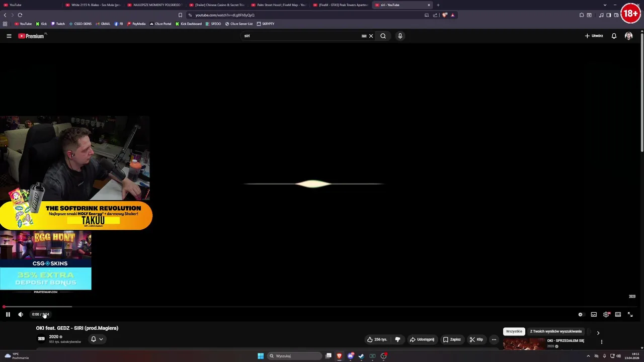
Task: Open the on-screen keyboard icon in search box
Action: 364,36
